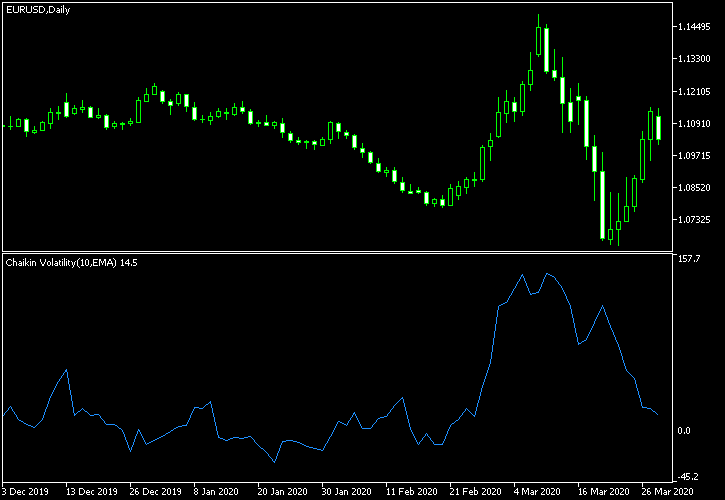Click the 8 Jan 2020 date label
This screenshot has width=725, height=500.
[x=215, y=491]
